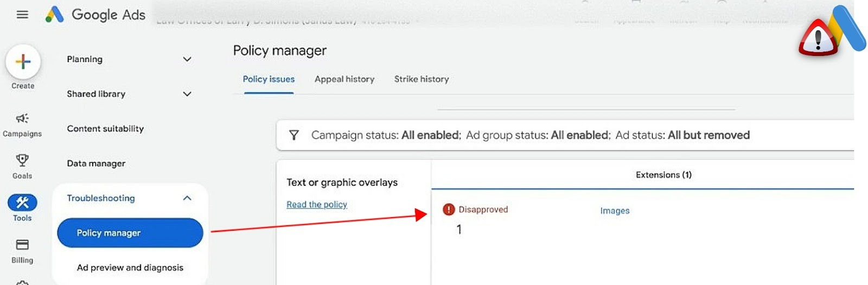Expand the Planning section
This screenshot has width=868, height=285.
(187, 59)
